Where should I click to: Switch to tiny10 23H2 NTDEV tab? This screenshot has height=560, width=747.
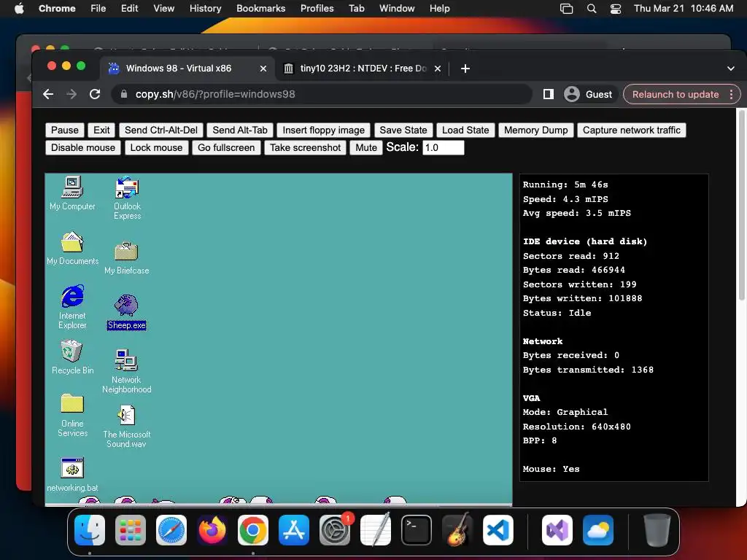362,69
